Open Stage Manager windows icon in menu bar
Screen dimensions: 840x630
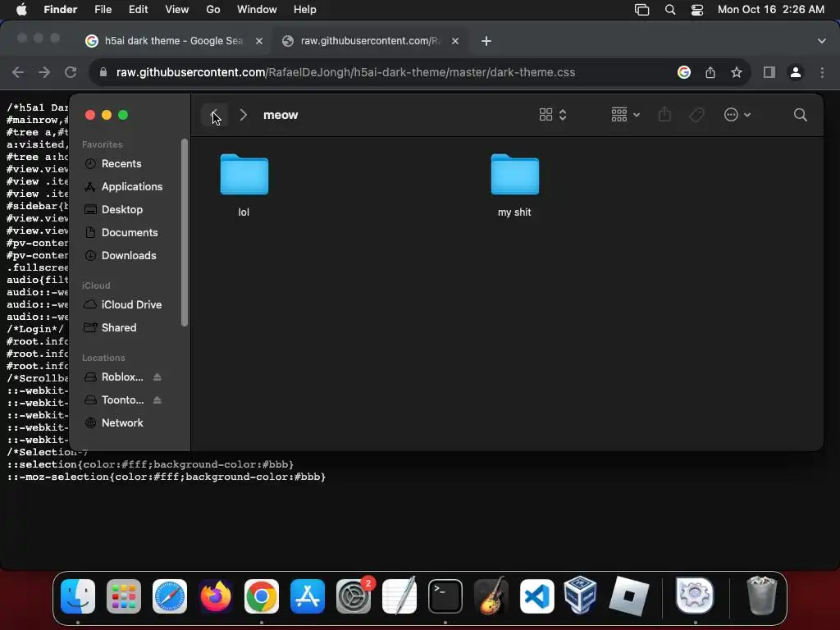641,10
